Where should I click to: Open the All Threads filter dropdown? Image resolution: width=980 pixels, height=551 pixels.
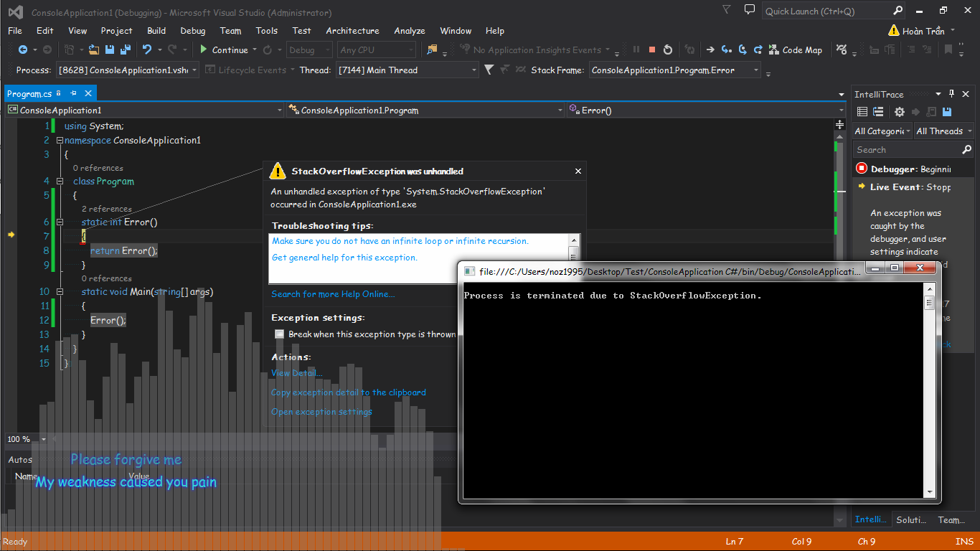point(944,131)
